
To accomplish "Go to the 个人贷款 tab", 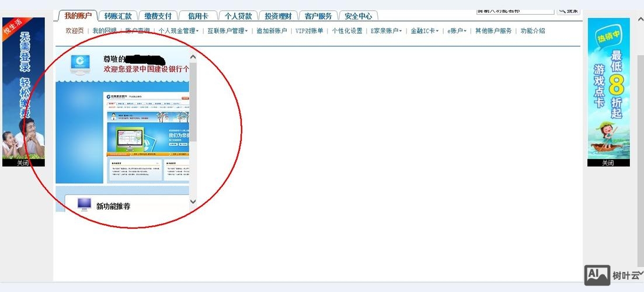I will tap(238, 16).
